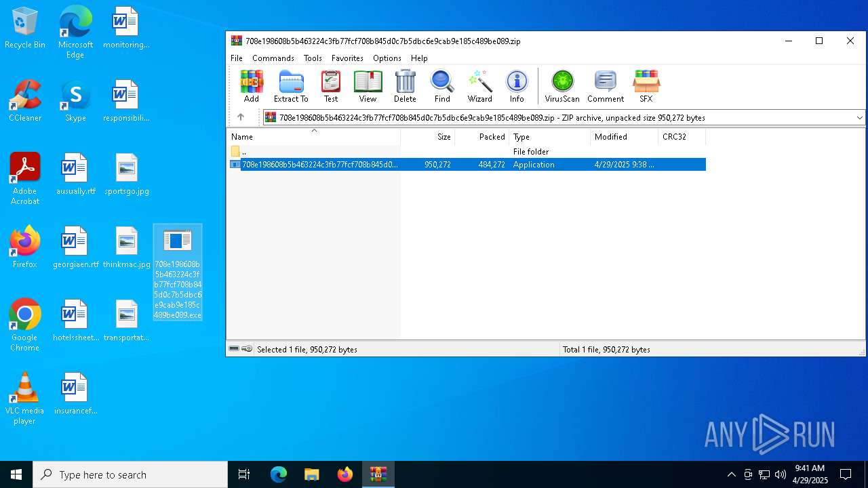Open the Help menu

(419, 58)
